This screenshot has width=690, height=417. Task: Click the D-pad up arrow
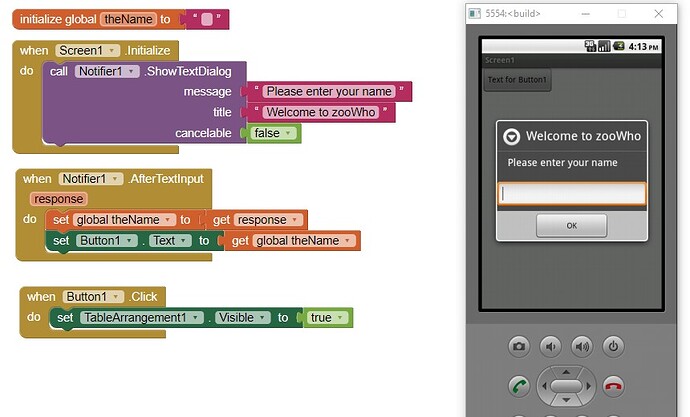pyautogui.click(x=566, y=372)
